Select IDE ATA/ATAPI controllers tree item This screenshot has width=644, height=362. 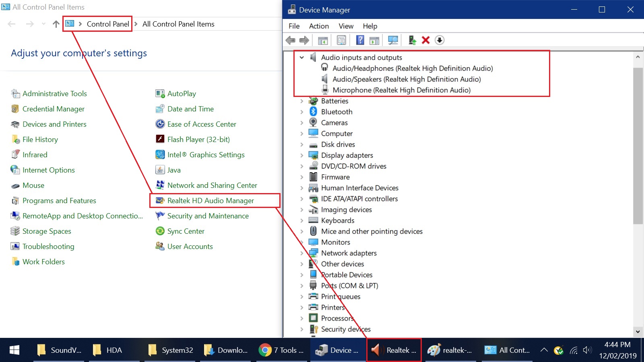(x=359, y=199)
